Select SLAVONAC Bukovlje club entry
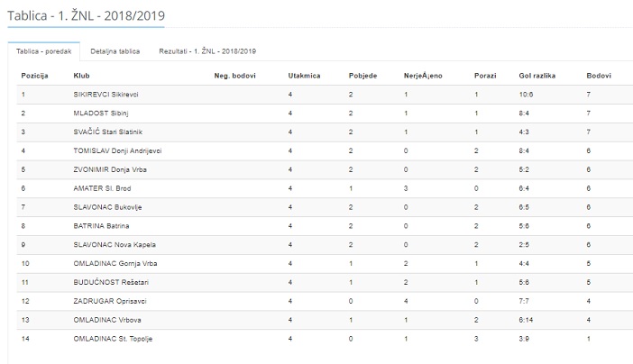Image resolution: width=633 pixels, height=364 pixels. (107, 207)
